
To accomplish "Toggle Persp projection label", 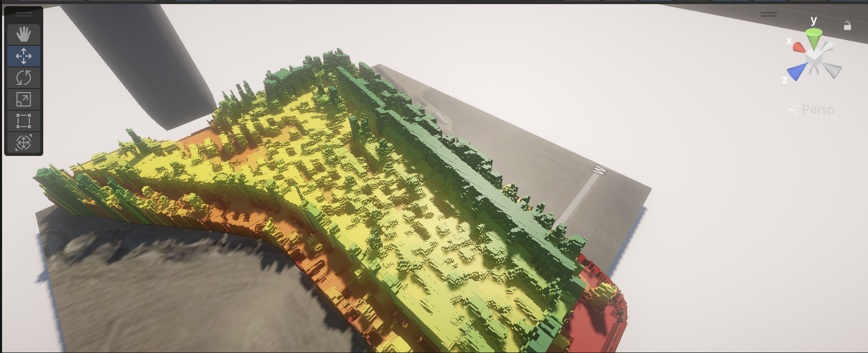I will pyautogui.click(x=812, y=110).
